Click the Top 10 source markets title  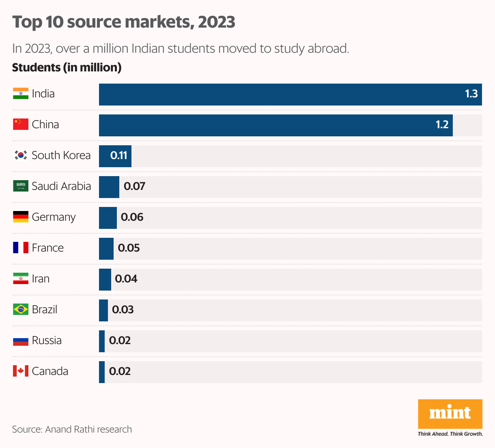click(124, 22)
